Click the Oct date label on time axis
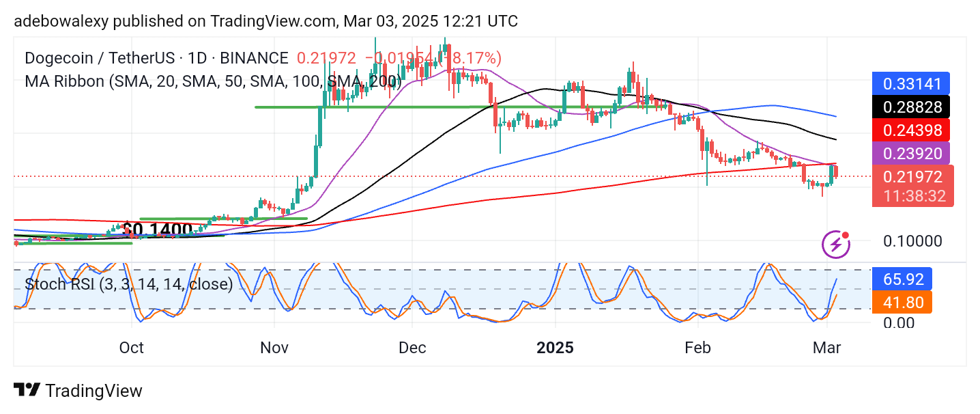The height and width of the screenshot is (414, 980). pos(131,348)
